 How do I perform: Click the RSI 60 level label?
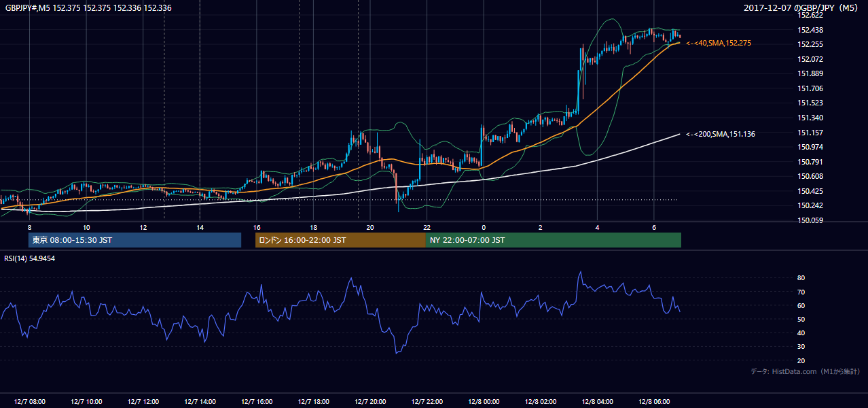801,305
